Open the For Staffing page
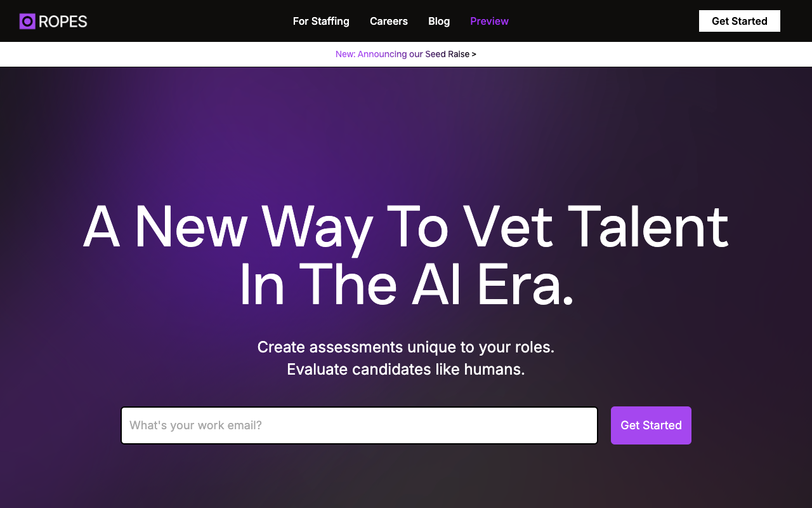The width and height of the screenshot is (812, 508). click(x=321, y=21)
